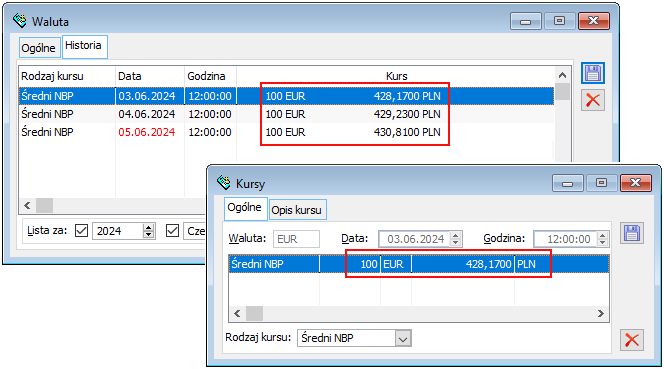The height and width of the screenshot is (369, 664).
Task: Cancel with the red X in Waluta window
Action: click(592, 100)
